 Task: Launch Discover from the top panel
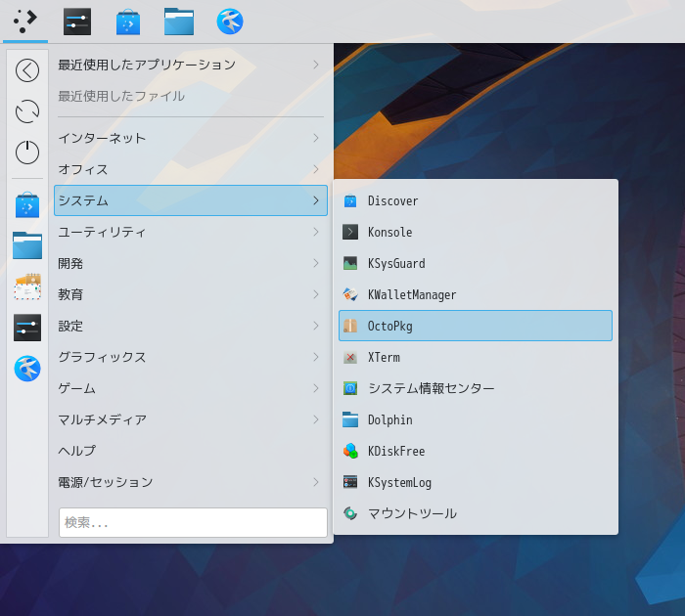(128, 22)
